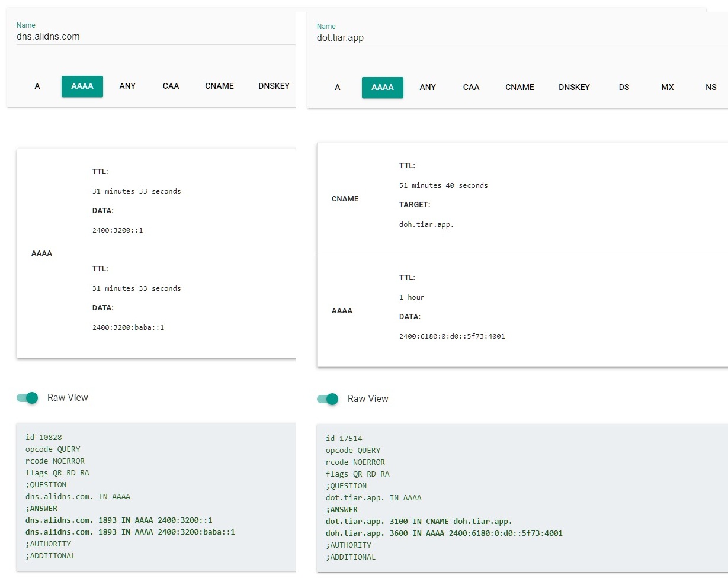Edit the dns.alidns.com Name field
The image size is (728, 582).
click(x=156, y=37)
